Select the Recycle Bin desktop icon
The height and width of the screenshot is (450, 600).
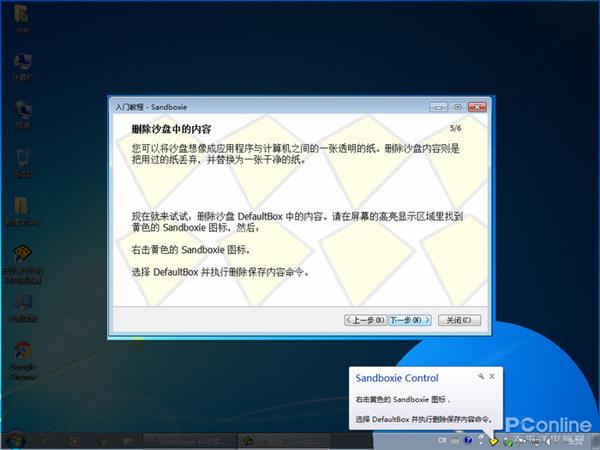tap(23, 163)
